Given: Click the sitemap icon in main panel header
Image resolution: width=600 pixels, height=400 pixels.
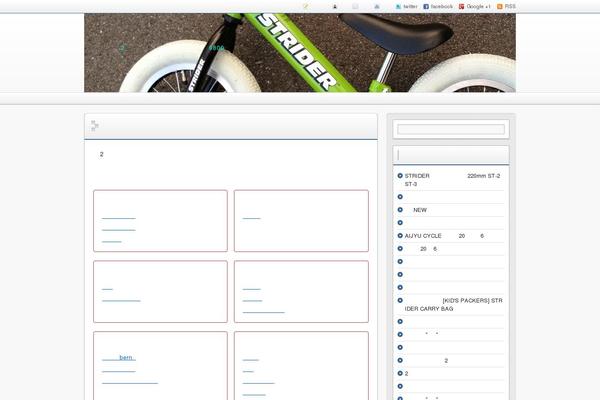Looking at the screenshot, I should click(95, 126).
